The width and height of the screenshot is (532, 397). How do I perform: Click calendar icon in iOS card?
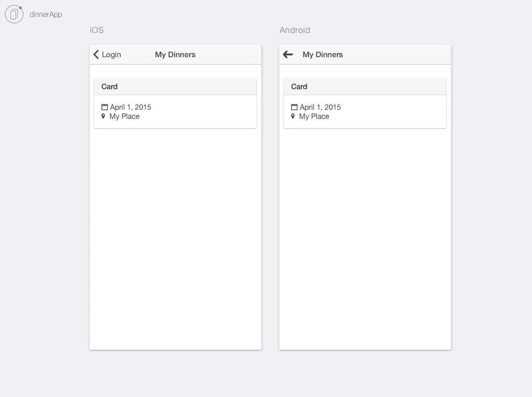pos(105,107)
